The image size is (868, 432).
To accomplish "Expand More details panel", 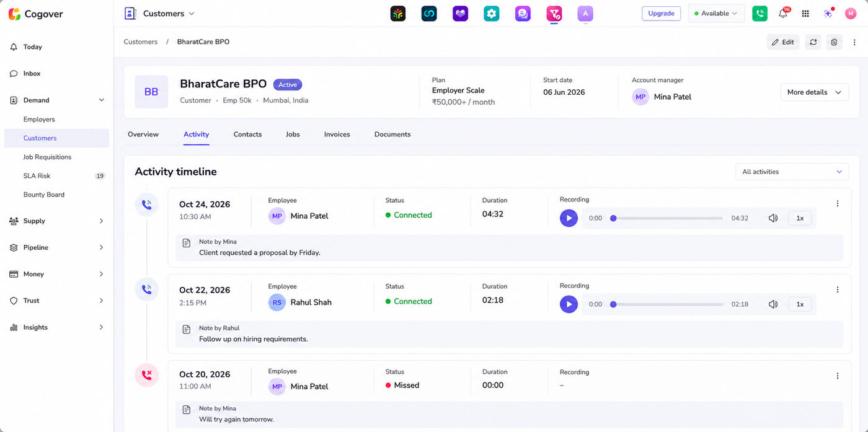I will (x=814, y=92).
